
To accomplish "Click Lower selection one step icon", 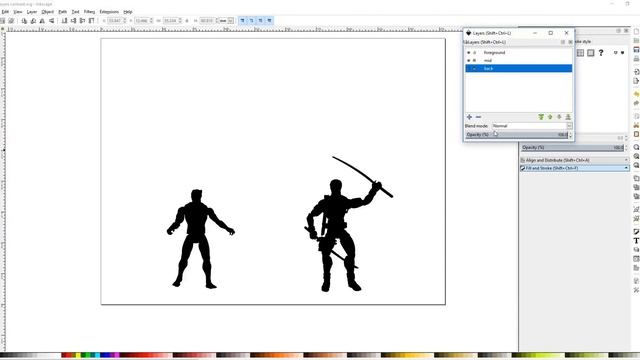I will click(73, 20).
